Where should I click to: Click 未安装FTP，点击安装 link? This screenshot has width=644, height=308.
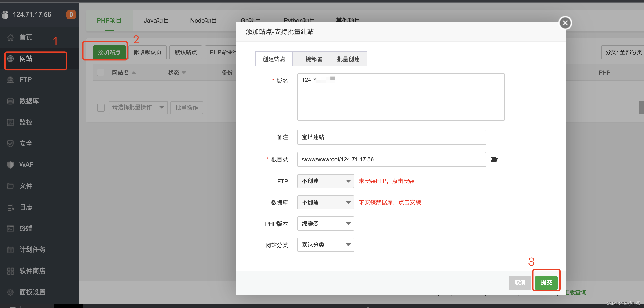coord(387,181)
